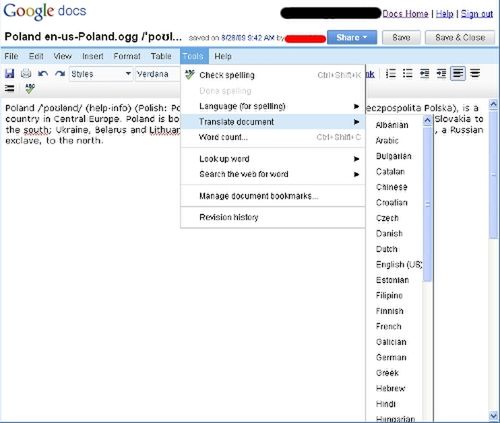Choose Word count... menu item

pos(273,137)
